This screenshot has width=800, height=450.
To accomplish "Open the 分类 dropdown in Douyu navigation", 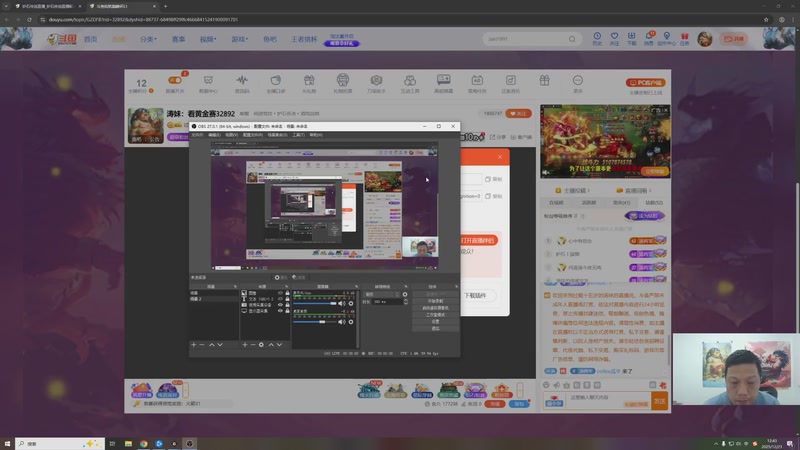I will click(x=148, y=39).
